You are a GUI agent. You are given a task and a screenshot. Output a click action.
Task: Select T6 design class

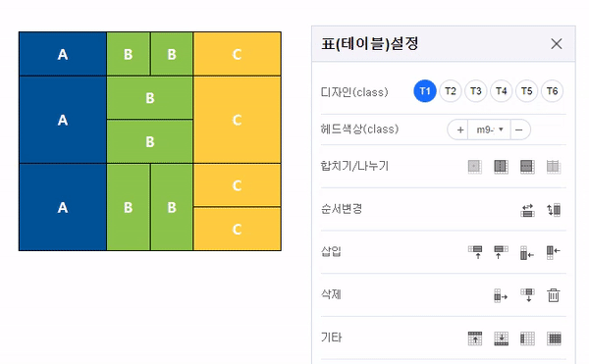[552, 91]
